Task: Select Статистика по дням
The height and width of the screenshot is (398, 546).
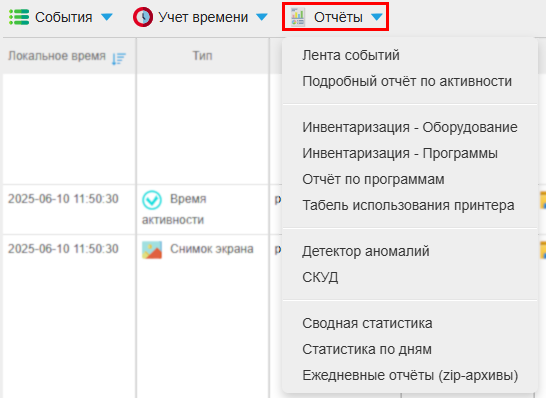Action: click(x=367, y=349)
